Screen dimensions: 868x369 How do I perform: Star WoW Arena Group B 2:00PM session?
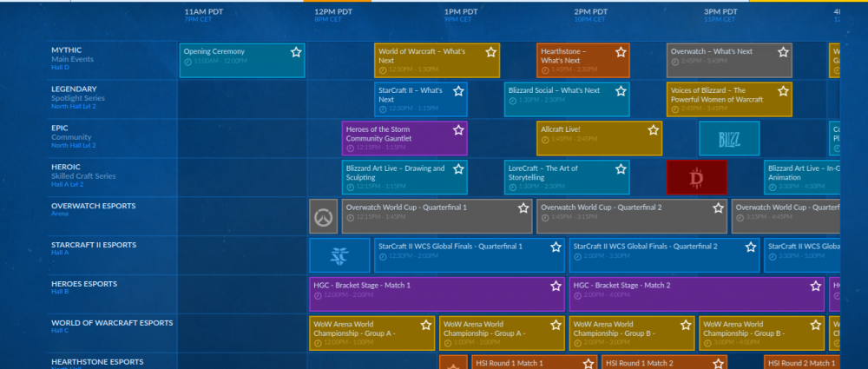(686, 325)
